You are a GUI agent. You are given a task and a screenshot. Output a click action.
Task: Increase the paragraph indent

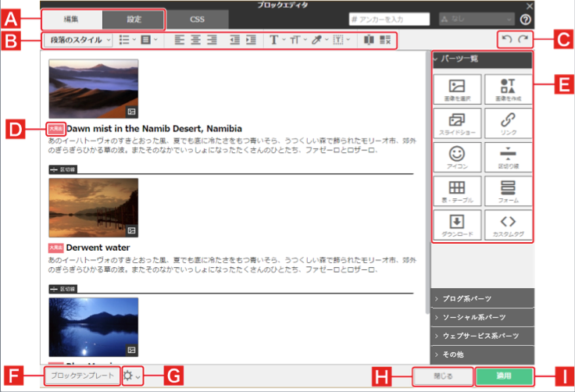(252, 40)
